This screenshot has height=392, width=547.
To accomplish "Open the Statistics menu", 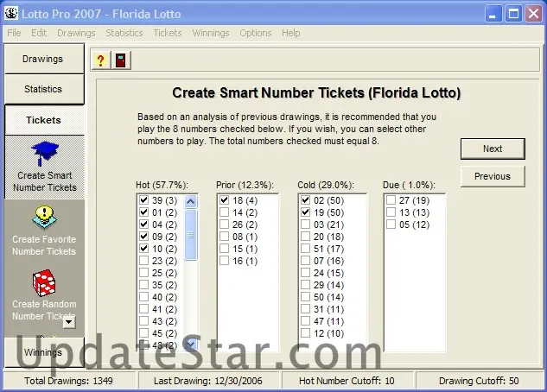I will [x=124, y=33].
